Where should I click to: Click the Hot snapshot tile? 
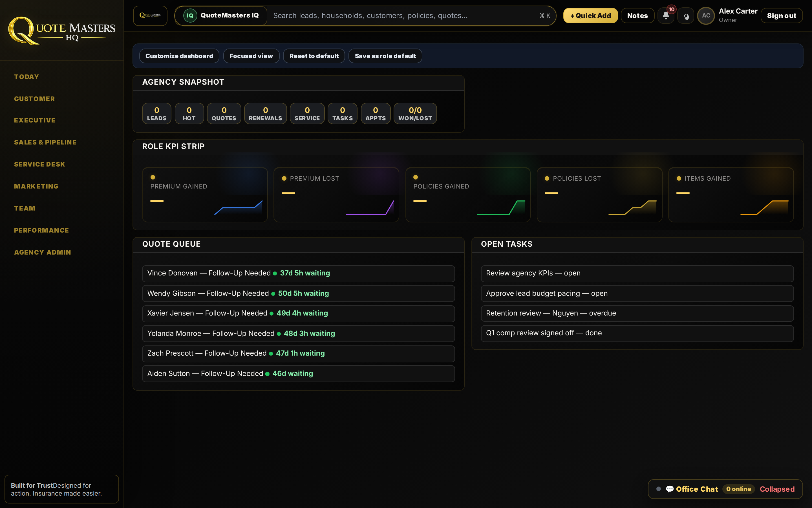pyautogui.click(x=189, y=113)
